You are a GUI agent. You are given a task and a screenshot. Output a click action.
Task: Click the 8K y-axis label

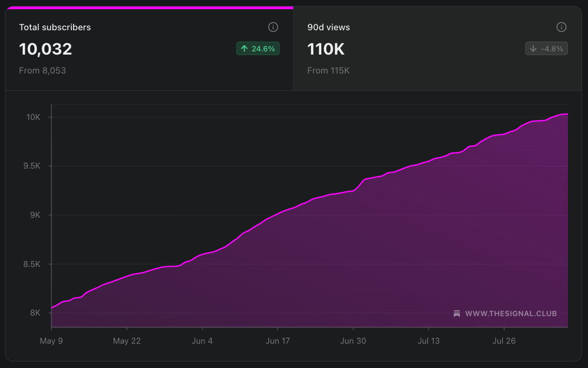[x=35, y=313]
